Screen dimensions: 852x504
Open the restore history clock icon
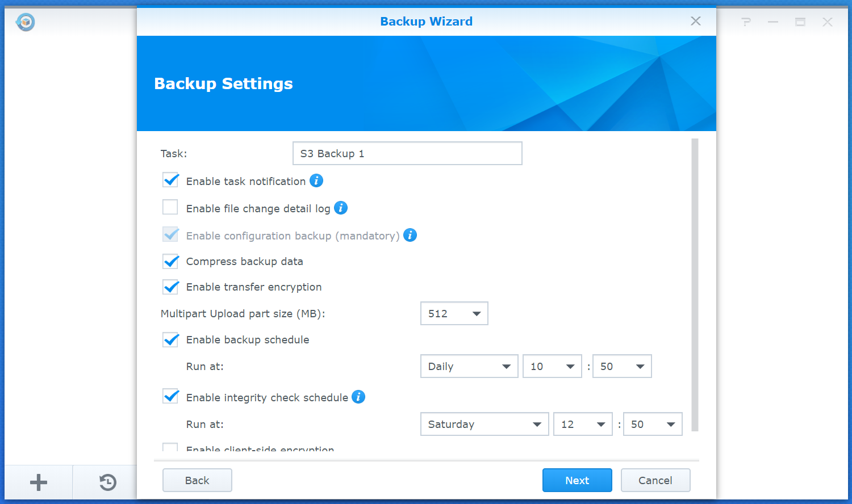tap(107, 482)
